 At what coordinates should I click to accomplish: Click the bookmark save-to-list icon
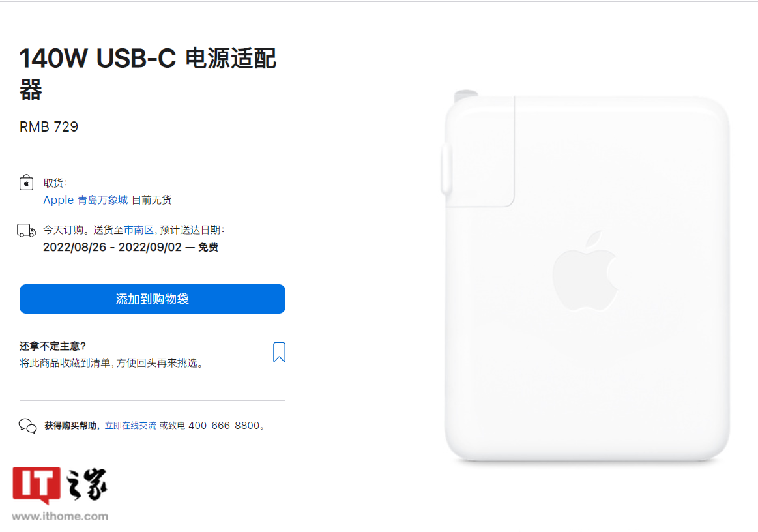tap(279, 352)
